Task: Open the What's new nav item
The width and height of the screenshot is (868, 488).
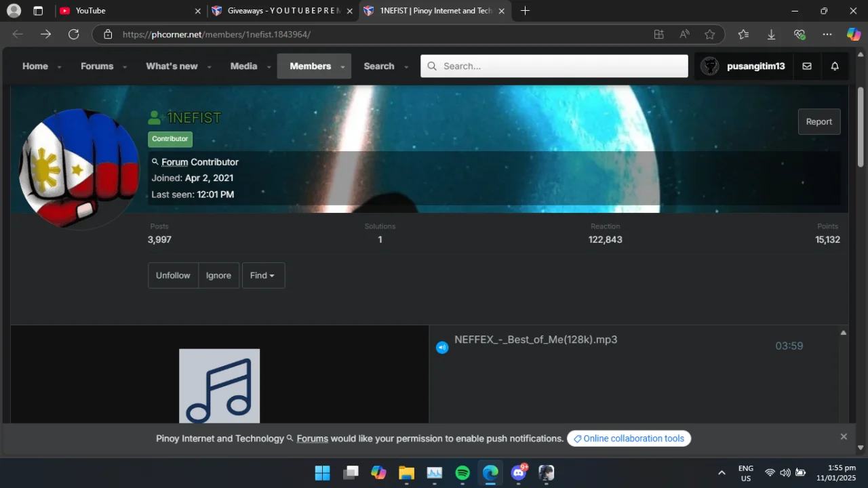Action: 172,66
